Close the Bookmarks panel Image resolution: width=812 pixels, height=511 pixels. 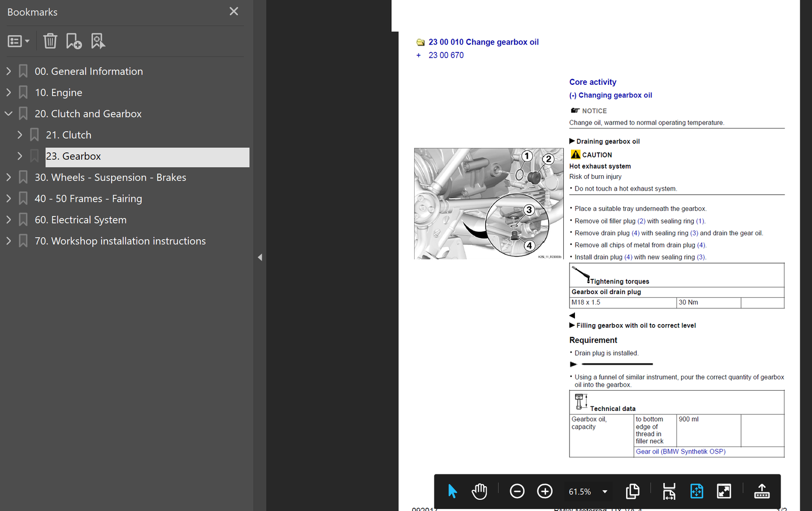coord(233,11)
